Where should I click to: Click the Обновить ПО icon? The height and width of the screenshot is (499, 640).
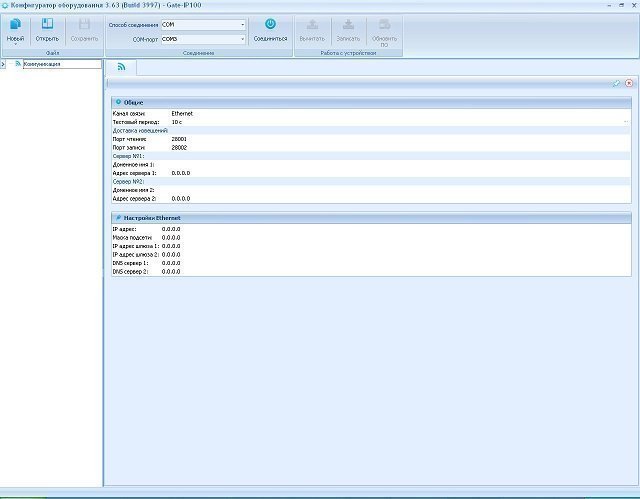click(x=384, y=24)
